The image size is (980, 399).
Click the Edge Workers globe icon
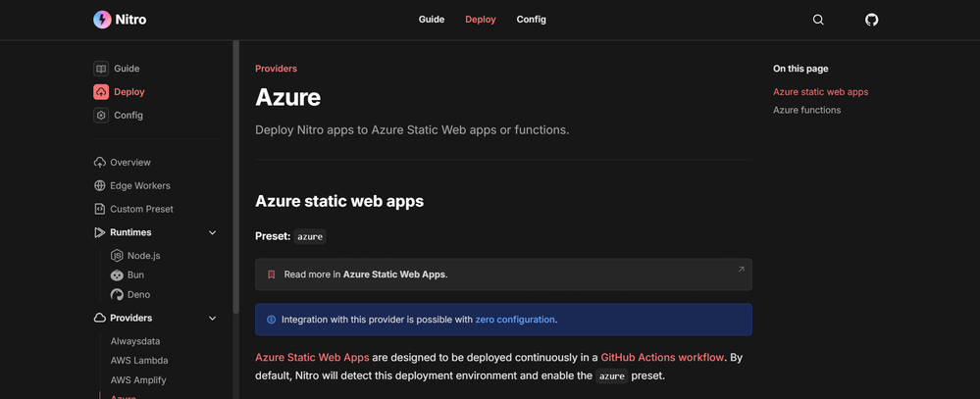click(100, 185)
